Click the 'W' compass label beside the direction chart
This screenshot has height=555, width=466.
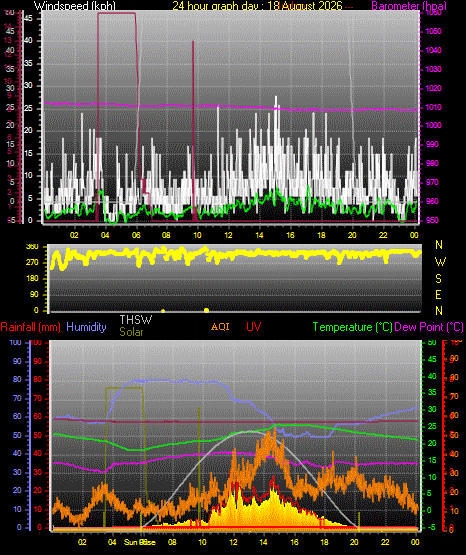[x=440, y=262]
